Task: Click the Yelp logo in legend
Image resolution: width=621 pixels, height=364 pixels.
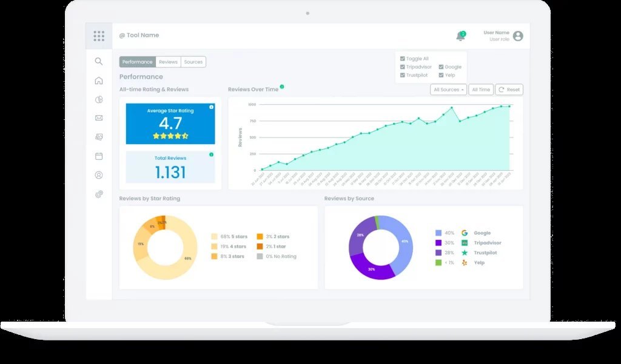Action: (x=465, y=262)
